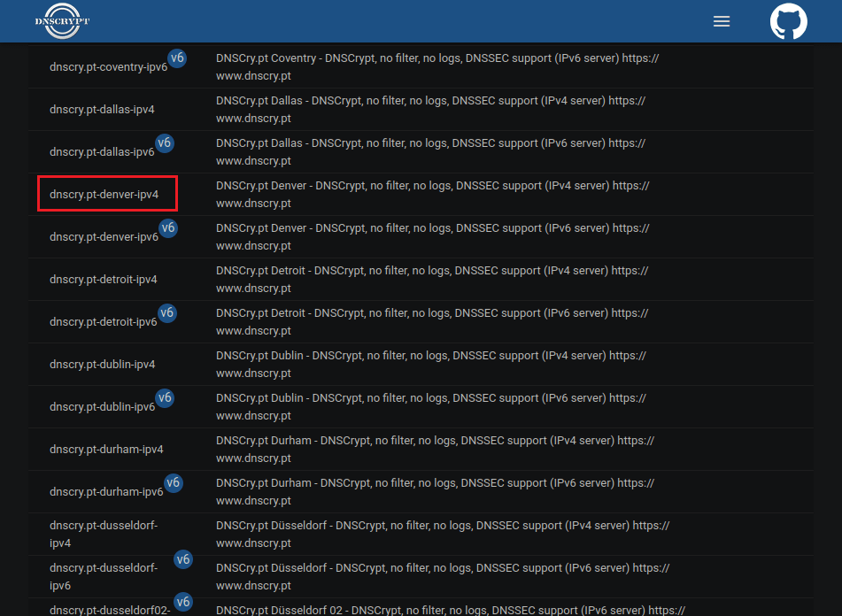Click Dallas IPv6 server description
842x616 pixels.
coord(430,152)
